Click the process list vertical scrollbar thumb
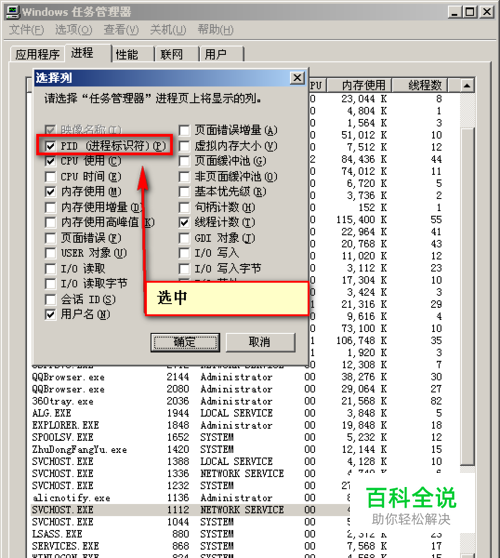The image size is (500, 558). pos(467,295)
